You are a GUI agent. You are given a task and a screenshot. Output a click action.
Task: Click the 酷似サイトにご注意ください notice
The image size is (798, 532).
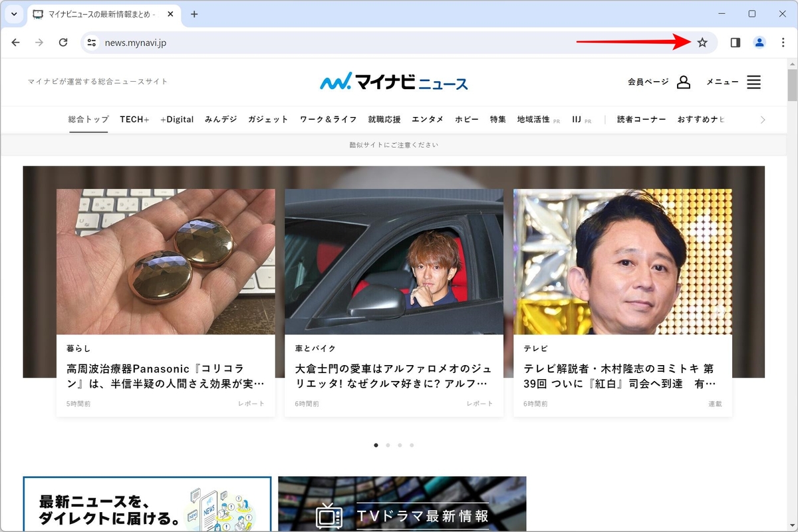click(394, 144)
